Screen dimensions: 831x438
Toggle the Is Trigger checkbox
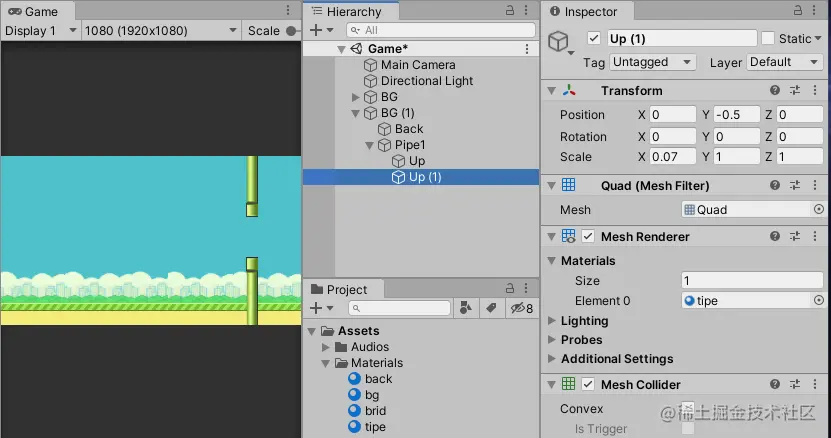pos(687,428)
